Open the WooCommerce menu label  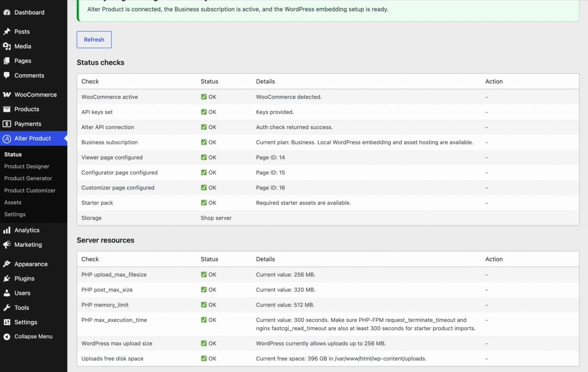35,95
